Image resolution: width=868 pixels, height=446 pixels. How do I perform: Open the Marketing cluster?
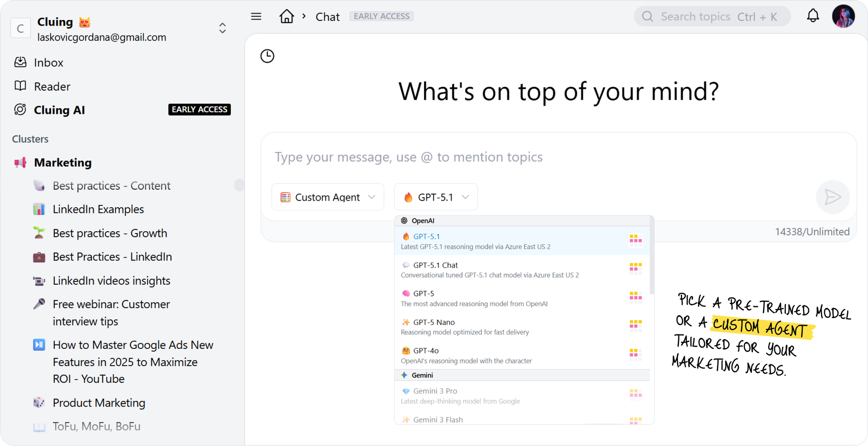(x=63, y=163)
